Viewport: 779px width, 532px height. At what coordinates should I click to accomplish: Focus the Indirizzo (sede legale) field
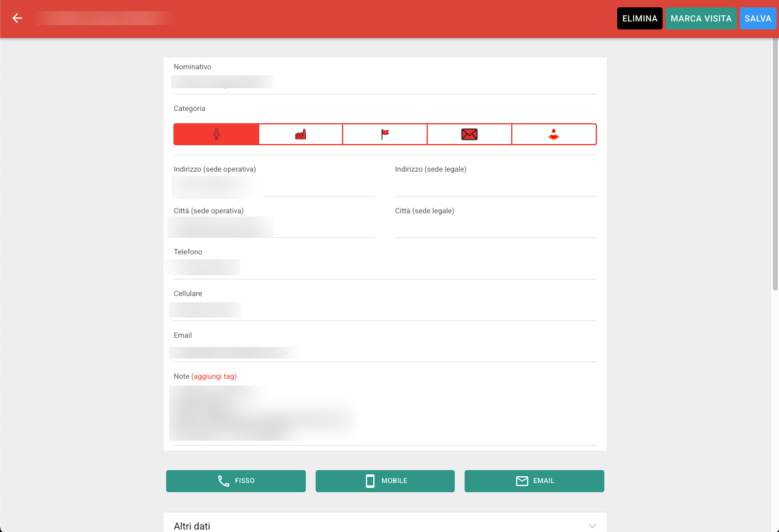tap(496, 186)
